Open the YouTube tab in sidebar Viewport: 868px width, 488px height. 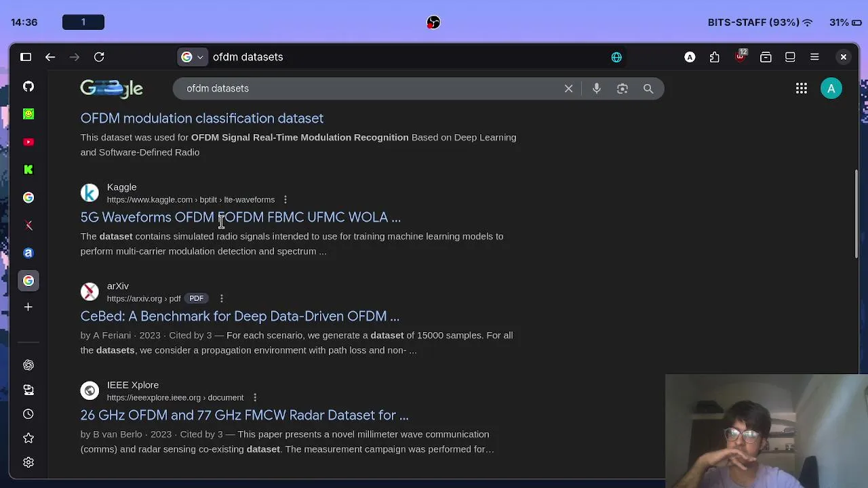click(x=28, y=142)
